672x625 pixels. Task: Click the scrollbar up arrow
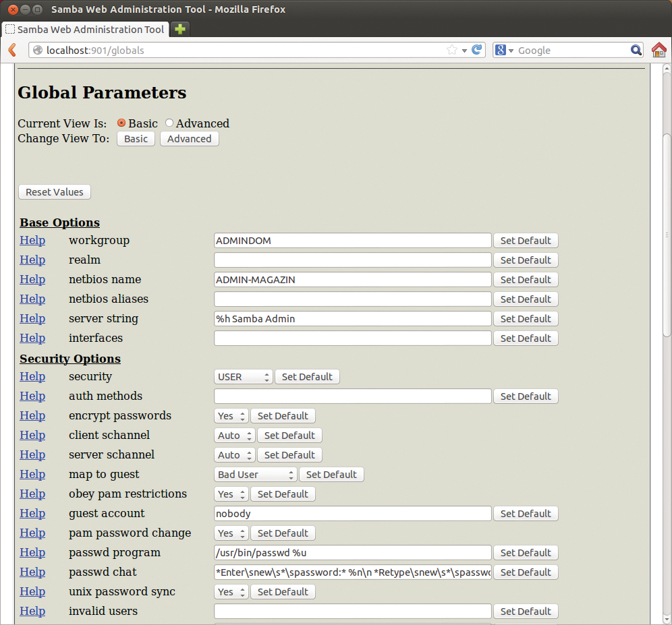point(667,69)
